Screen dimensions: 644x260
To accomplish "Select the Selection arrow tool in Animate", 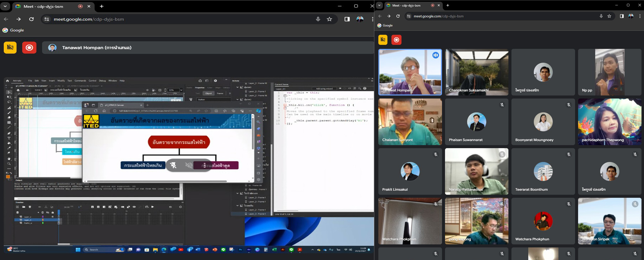I will coord(9,92).
